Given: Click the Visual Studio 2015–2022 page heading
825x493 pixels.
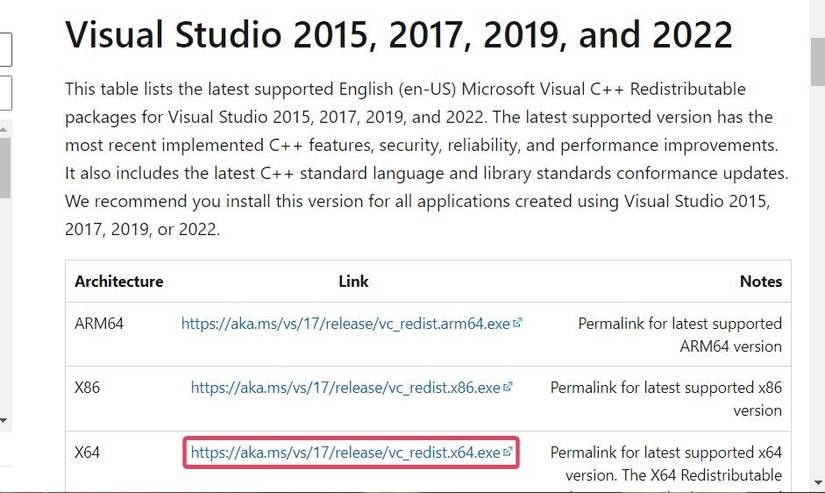Looking at the screenshot, I should [x=398, y=36].
